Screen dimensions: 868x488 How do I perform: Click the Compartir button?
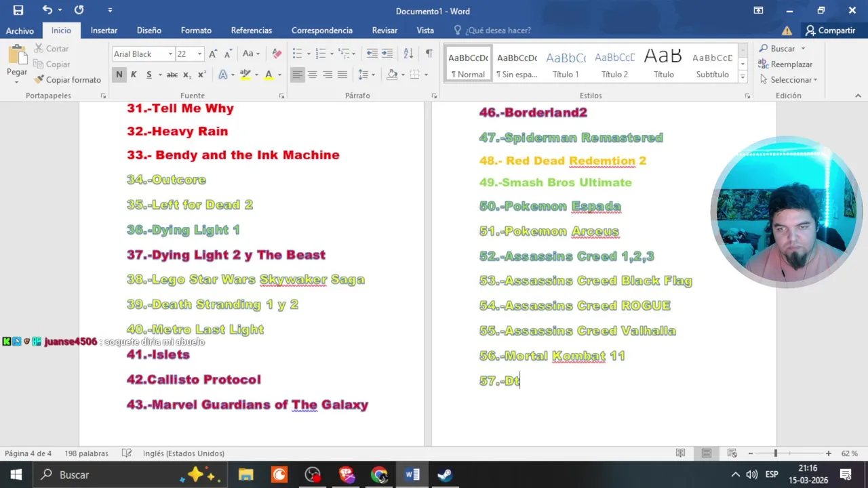tap(830, 30)
